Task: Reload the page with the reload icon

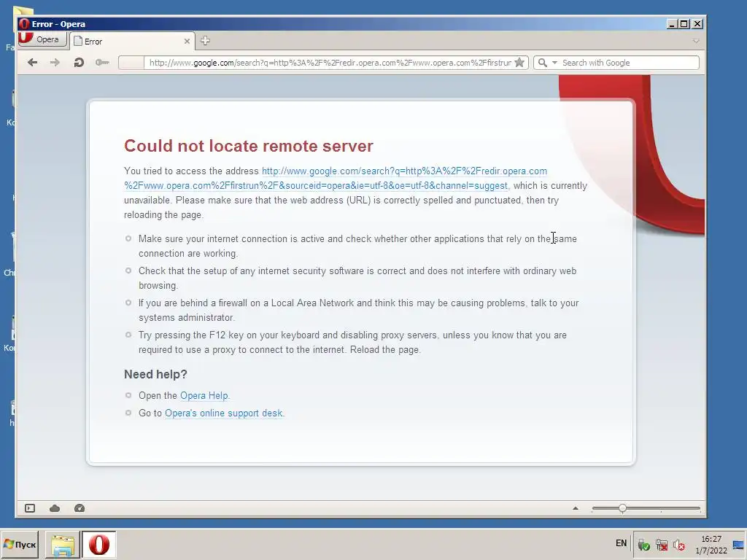Action: click(x=79, y=63)
